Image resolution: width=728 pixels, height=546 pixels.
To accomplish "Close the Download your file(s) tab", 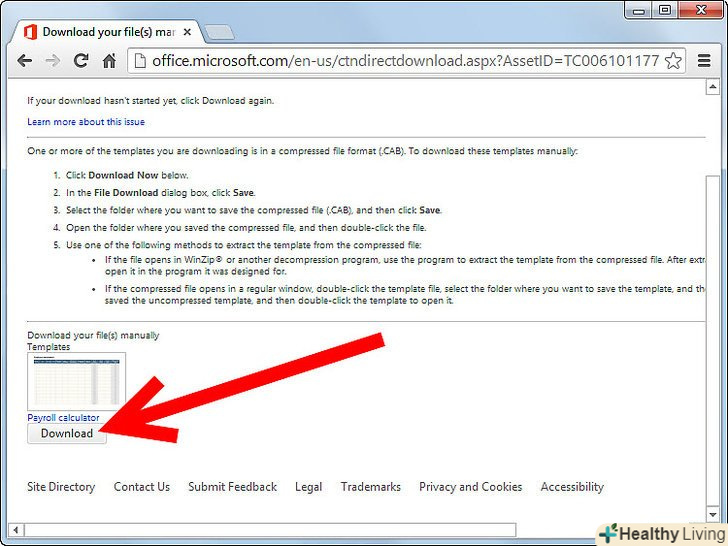I will tap(187, 32).
